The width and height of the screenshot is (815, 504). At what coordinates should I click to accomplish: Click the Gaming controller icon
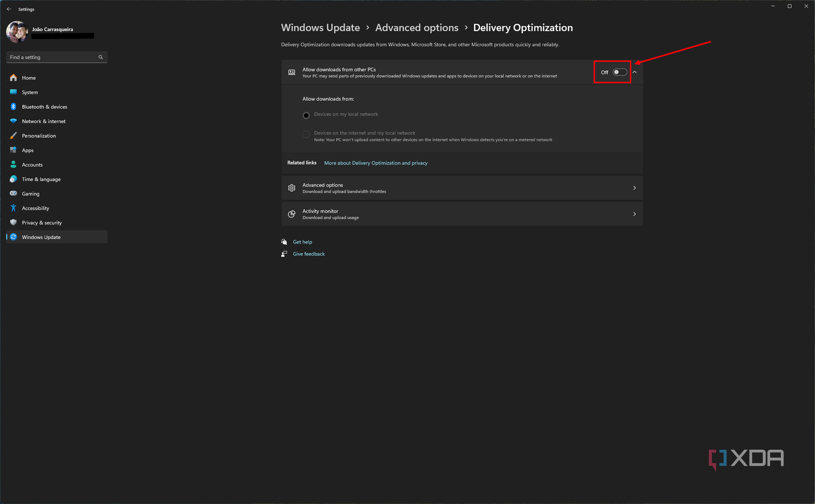(x=13, y=193)
